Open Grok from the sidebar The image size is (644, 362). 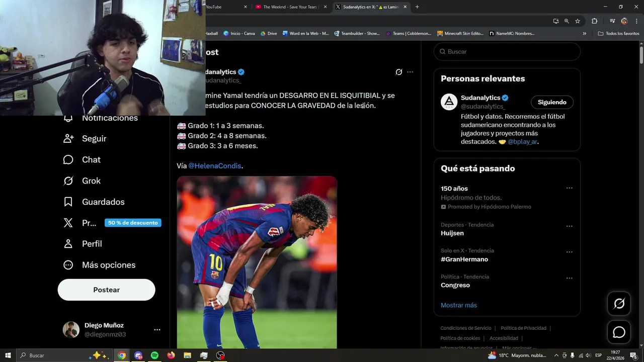[x=82, y=180]
